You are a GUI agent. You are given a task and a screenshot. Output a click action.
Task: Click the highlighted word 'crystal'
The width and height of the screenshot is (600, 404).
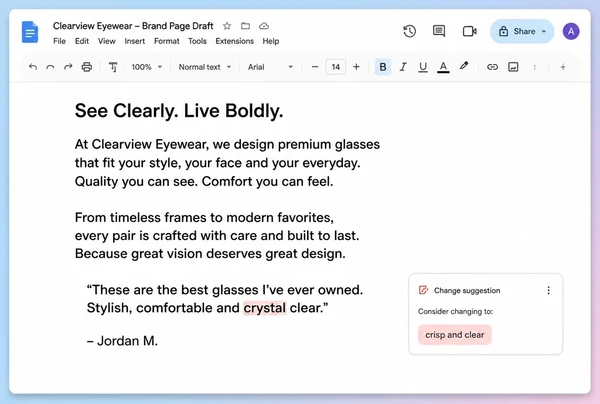(265, 308)
